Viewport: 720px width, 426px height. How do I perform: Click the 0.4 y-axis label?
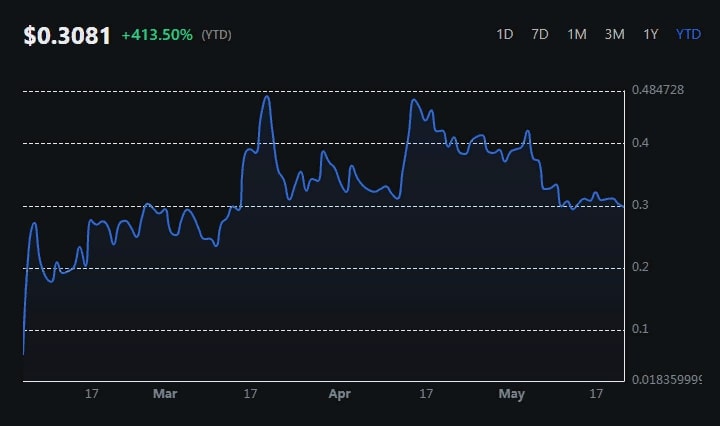tap(640, 143)
